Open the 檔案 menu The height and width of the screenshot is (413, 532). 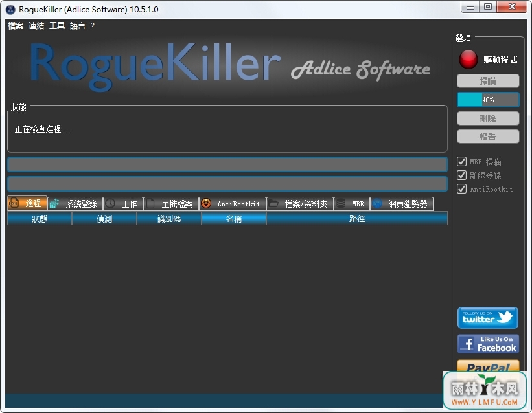(16, 26)
